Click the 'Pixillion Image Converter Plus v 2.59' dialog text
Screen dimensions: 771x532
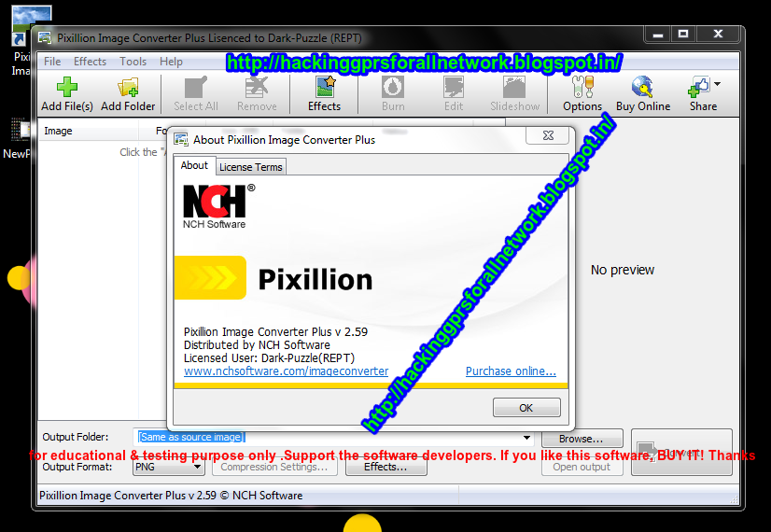tap(276, 332)
